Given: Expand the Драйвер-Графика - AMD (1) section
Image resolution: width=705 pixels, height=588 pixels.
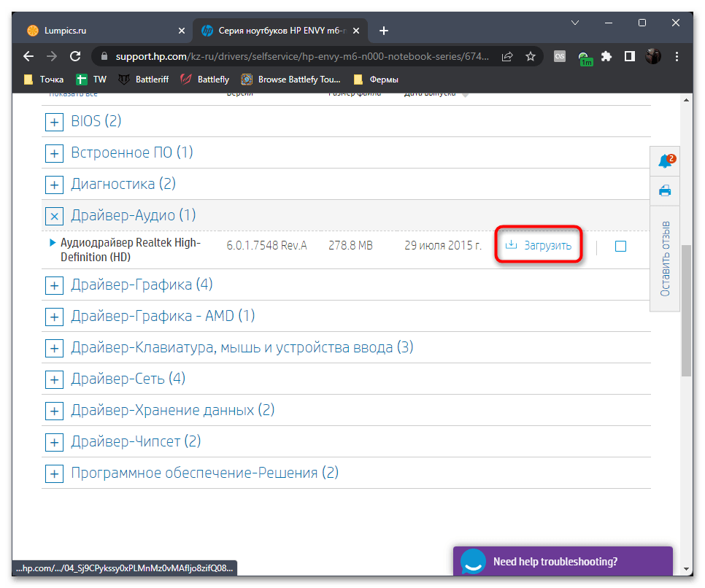Looking at the screenshot, I should click(54, 317).
